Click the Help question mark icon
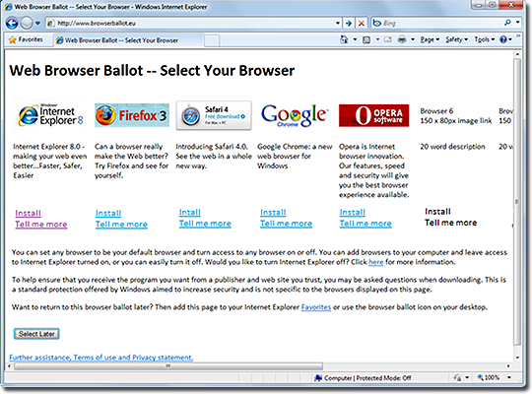Screen dimensions: 532x394 503,39
